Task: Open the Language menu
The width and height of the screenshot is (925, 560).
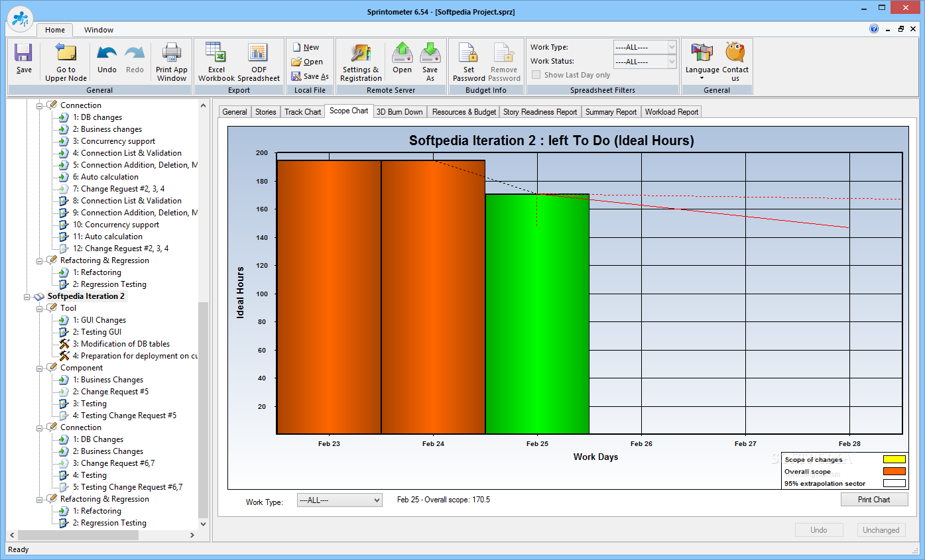Action: pyautogui.click(x=702, y=62)
